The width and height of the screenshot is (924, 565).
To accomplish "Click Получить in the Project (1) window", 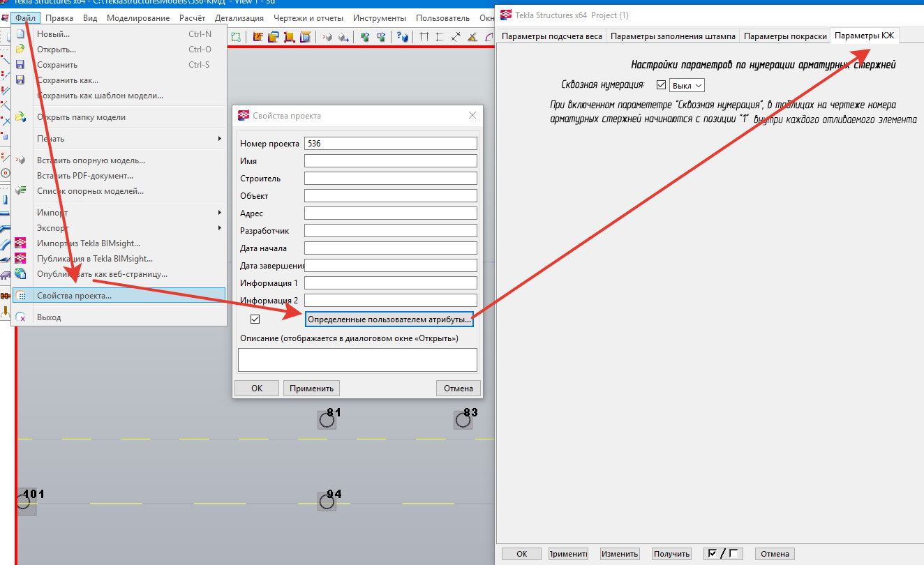I will pos(671,554).
